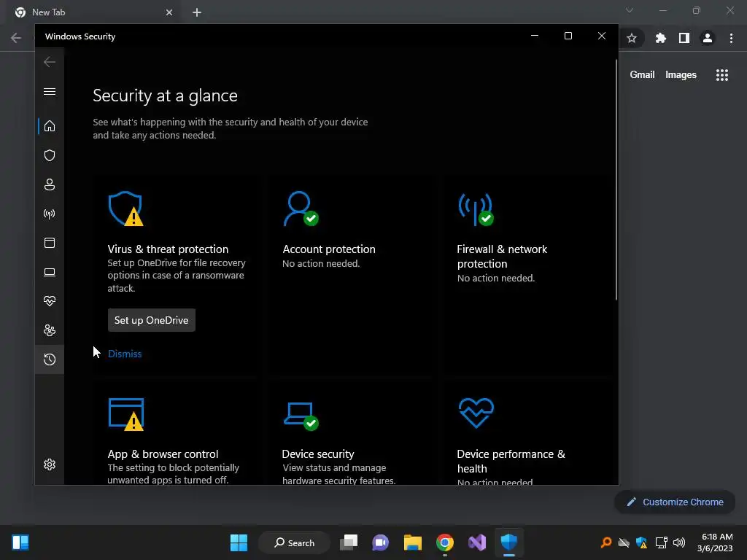Screen dimensions: 747x560
Task: Click the Windows Security tray shield icon
Action: pos(642,542)
